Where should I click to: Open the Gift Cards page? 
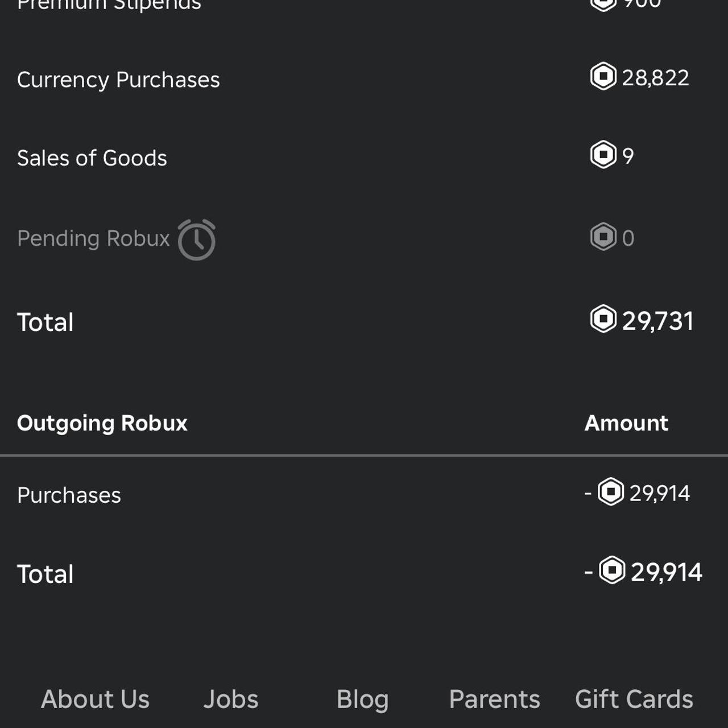pyautogui.click(x=634, y=699)
